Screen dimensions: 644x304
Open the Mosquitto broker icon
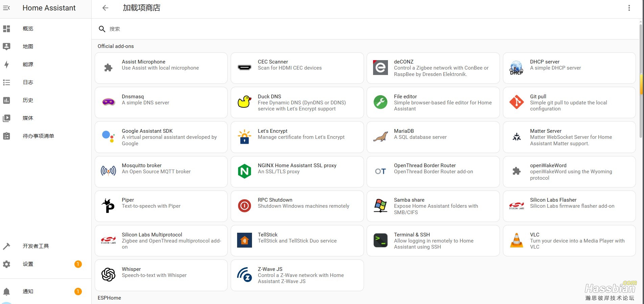108,171
